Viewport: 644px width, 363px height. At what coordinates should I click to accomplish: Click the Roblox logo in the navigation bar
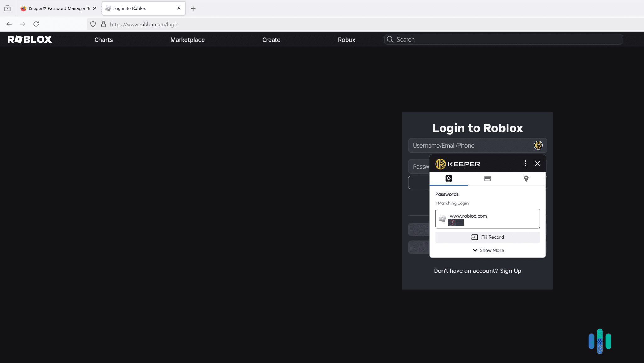tap(29, 39)
